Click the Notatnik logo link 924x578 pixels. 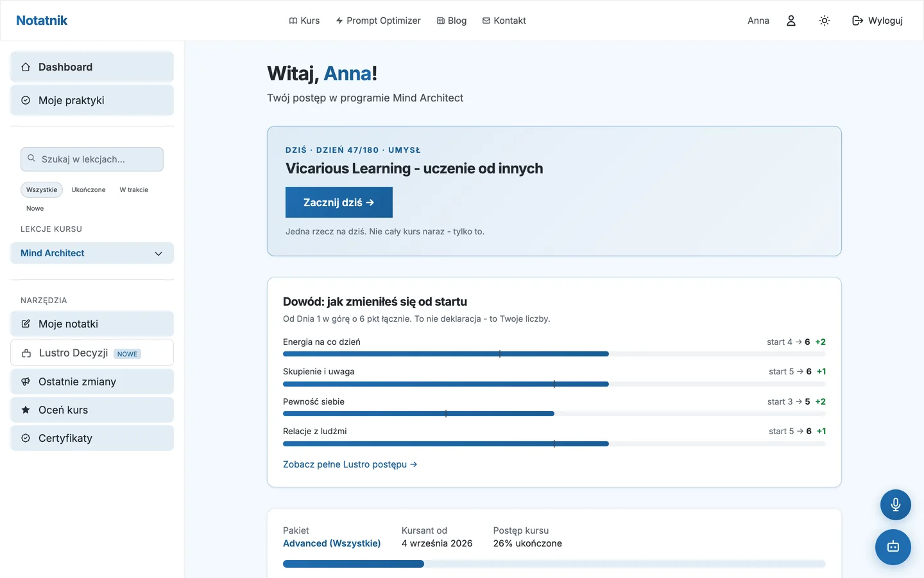coord(42,21)
